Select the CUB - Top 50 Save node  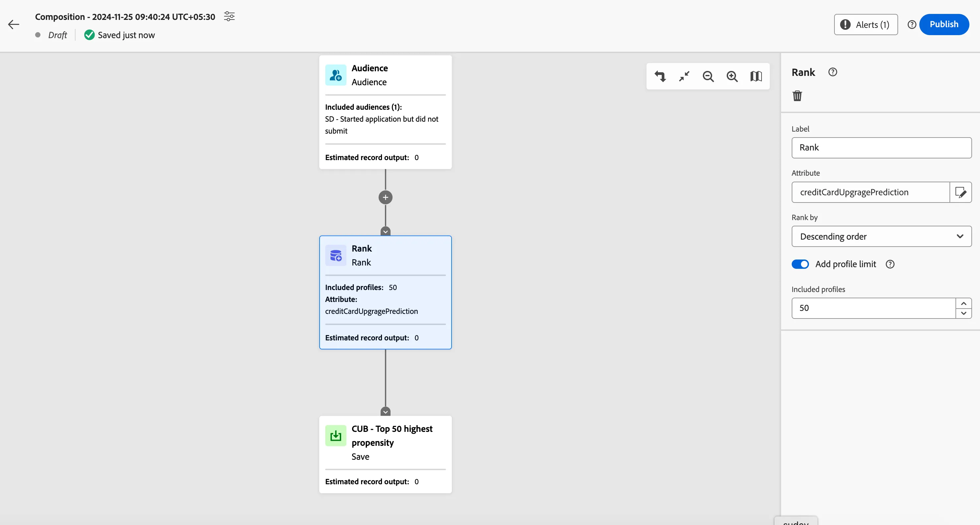pyautogui.click(x=385, y=454)
